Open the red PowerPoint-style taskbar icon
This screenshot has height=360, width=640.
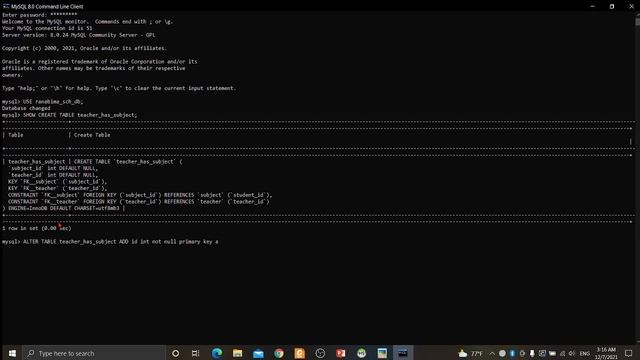341,353
